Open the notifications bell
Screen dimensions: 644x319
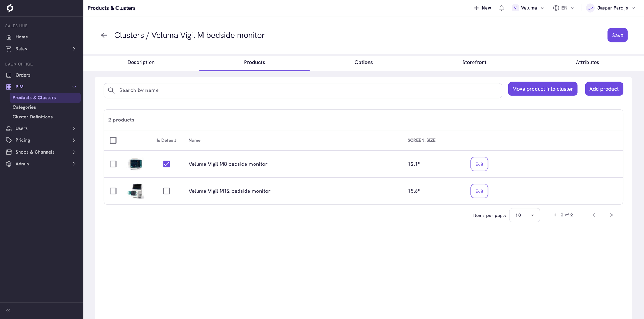pyautogui.click(x=502, y=8)
